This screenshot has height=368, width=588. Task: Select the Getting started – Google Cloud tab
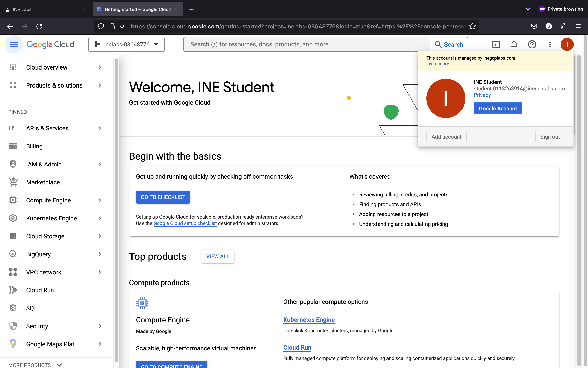(x=138, y=9)
